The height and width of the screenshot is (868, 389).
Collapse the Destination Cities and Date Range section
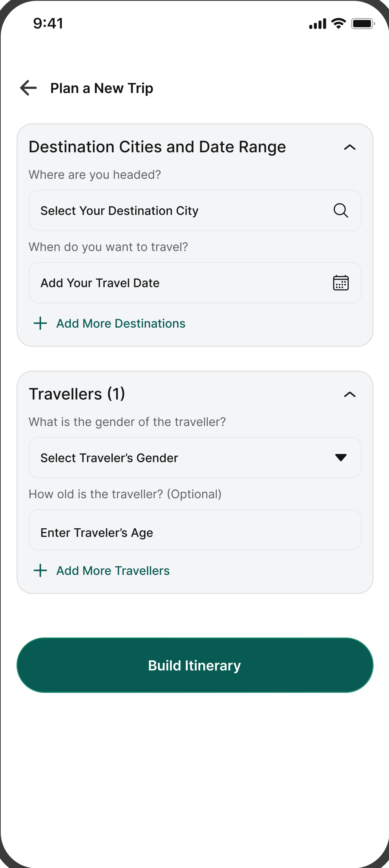coord(349,147)
